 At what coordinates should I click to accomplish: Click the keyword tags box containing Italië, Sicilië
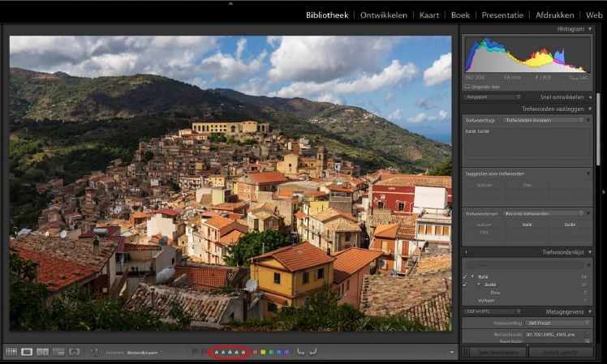click(x=527, y=142)
